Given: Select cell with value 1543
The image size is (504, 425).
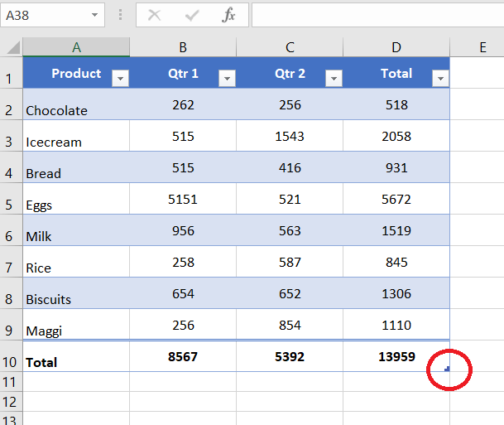Looking at the screenshot, I should (290, 136).
